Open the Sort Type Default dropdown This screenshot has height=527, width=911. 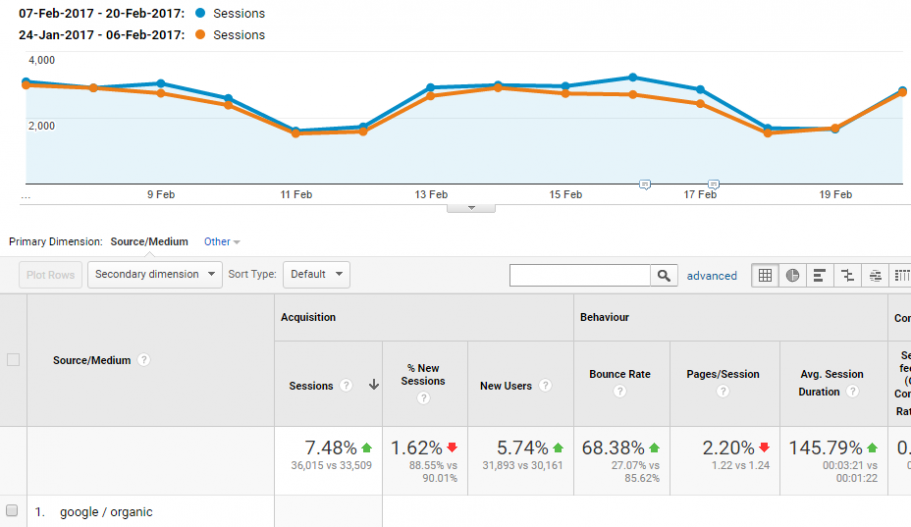(x=316, y=274)
